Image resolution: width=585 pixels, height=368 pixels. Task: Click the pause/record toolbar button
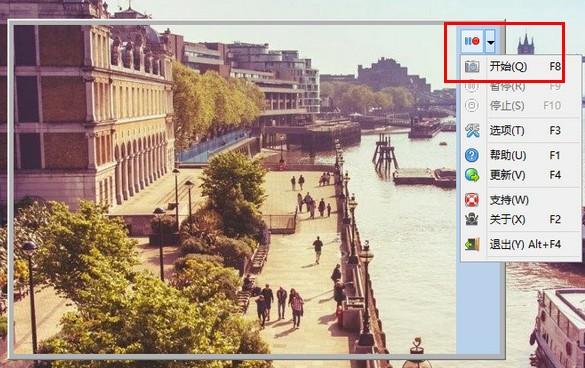[472, 41]
